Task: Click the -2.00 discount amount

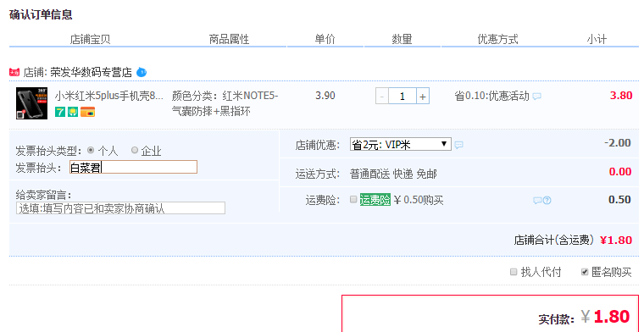Action: 618,143
